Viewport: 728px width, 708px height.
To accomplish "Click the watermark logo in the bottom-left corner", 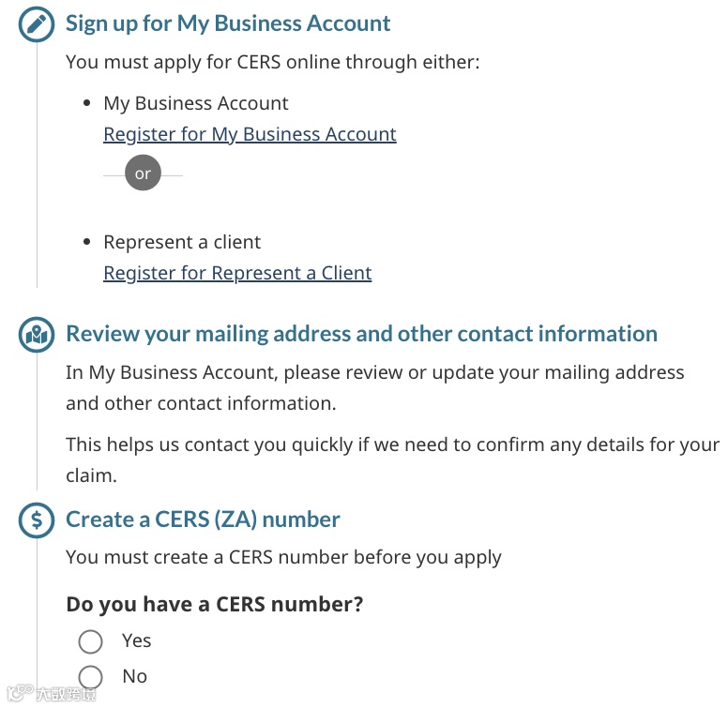I will (52, 695).
